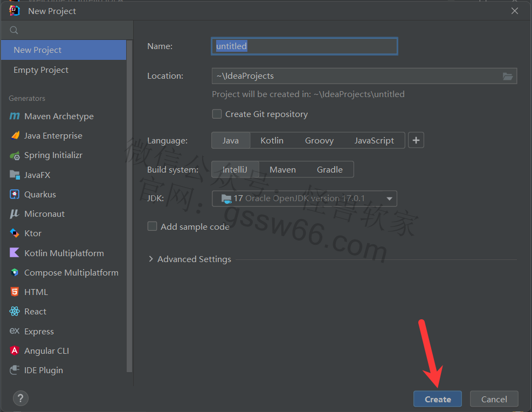Add another language with plus button
532x412 pixels.
pyautogui.click(x=416, y=140)
